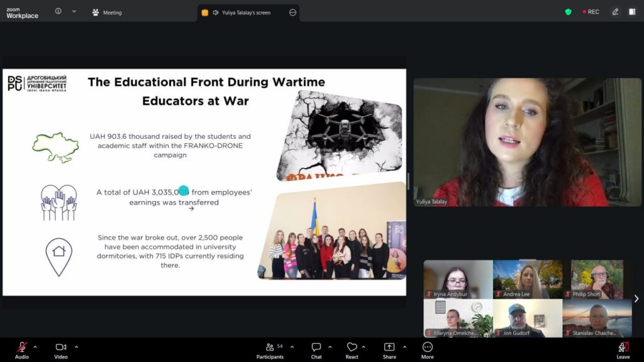Image resolution: width=644 pixels, height=362 pixels.
Task: Show next page of participant thumbnails
Action: point(636,299)
